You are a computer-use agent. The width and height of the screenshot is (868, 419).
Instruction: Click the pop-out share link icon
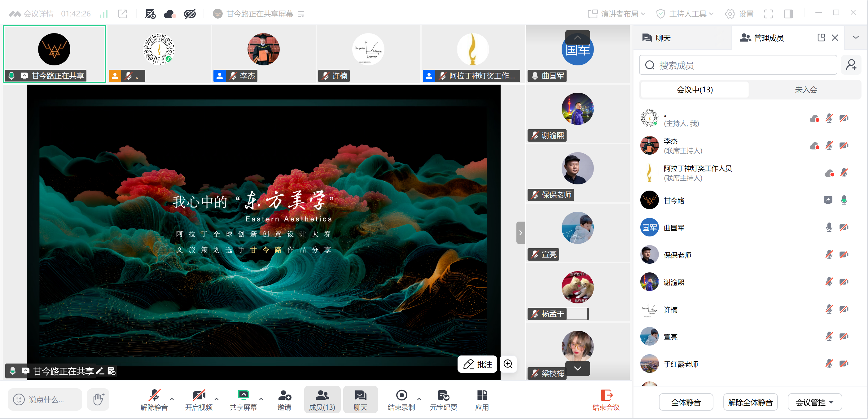point(122,14)
